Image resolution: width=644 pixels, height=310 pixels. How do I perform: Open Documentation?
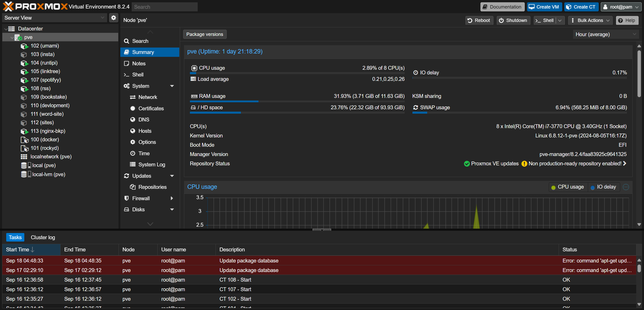(x=502, y=7)
